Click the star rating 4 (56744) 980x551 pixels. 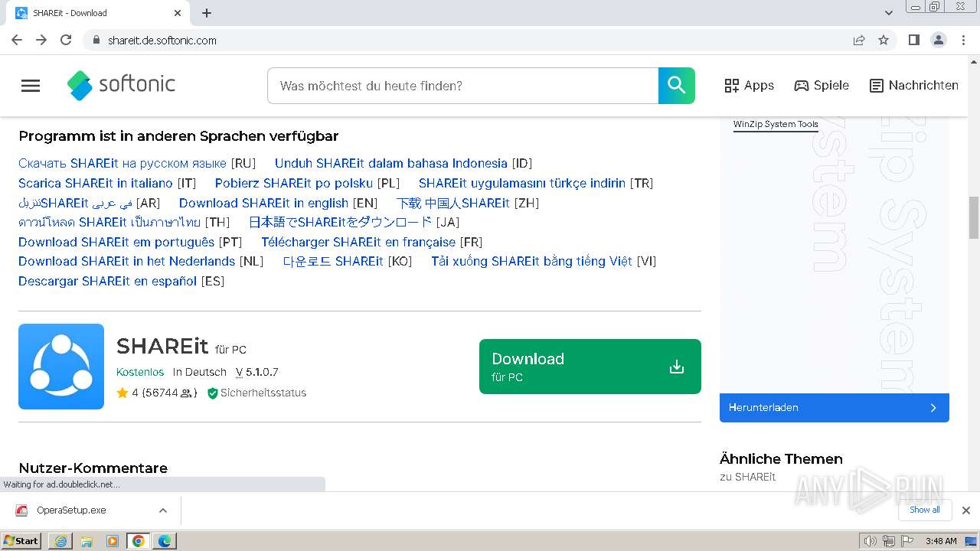coord(156,393)
